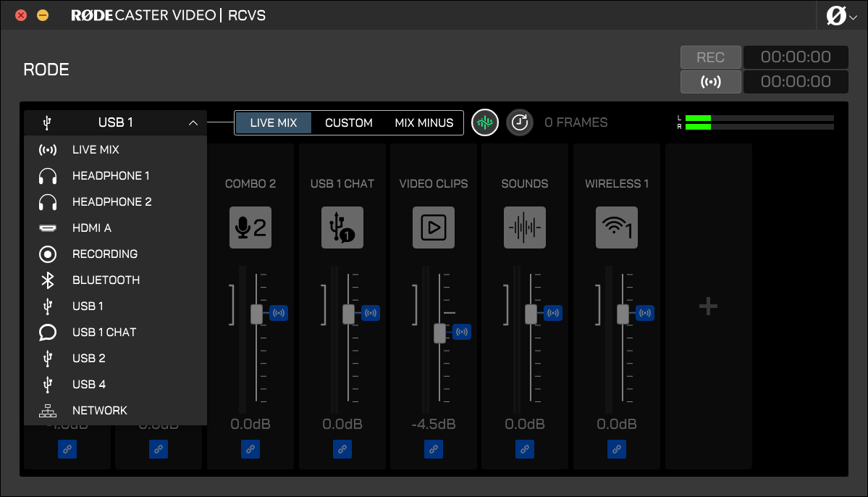The width and height of the screenshot is (868, 497).
Task: Toggle the link badge on the SOUNDS fader
Action: point(554,312)
